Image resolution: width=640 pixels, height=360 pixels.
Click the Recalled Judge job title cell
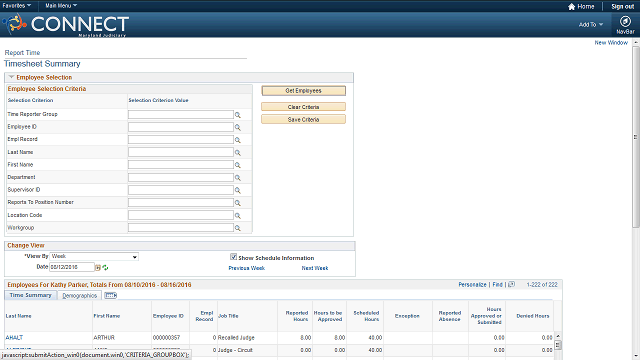pos(236,338)
